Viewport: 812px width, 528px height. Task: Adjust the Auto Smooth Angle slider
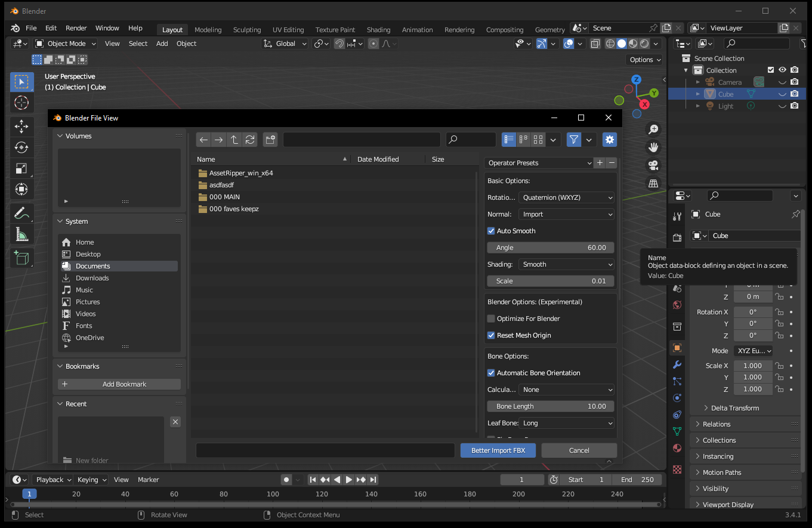pos(551,248)
